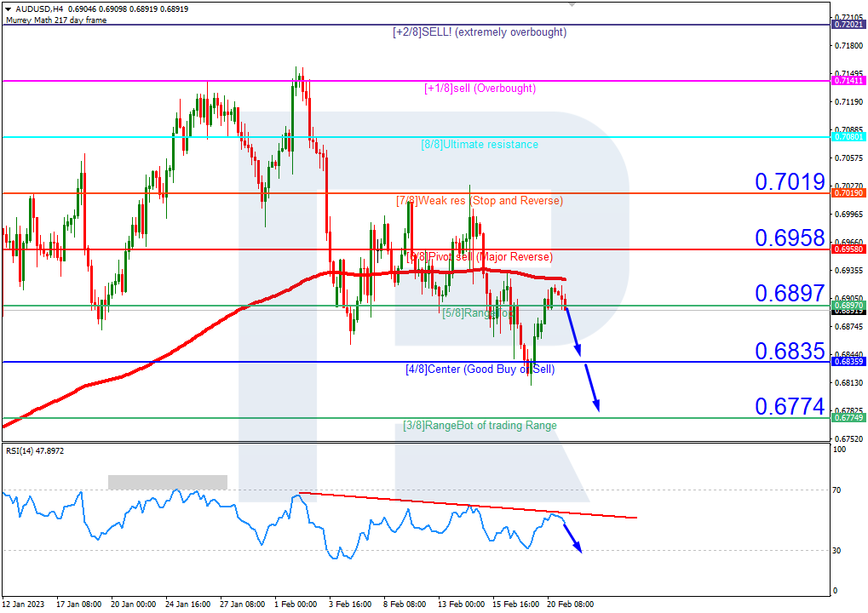Select the [8/8]Ultimate resistance label
Screen dimensions: 868x613
480,145
